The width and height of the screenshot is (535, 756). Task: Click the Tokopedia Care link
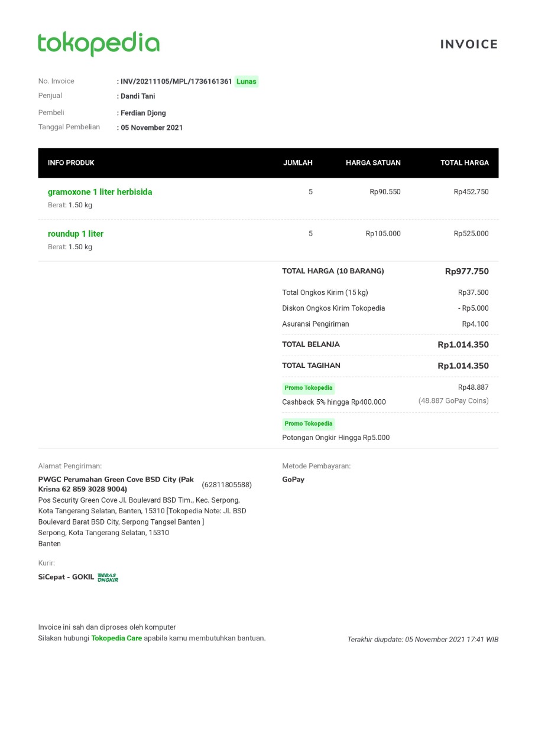116,638
